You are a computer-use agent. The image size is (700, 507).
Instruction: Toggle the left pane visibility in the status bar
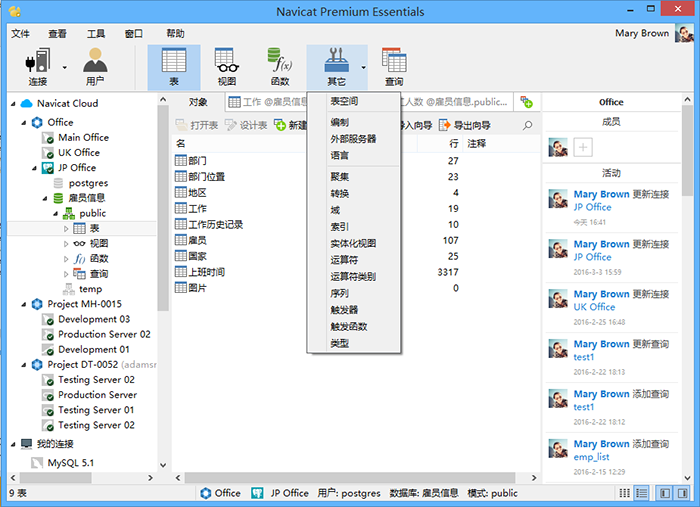tap(665, 493)
